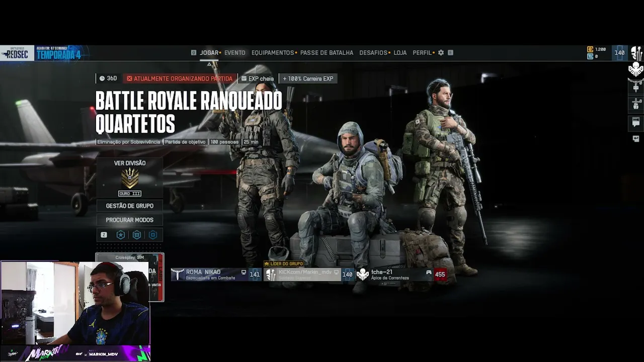
Task: Open PROCURAR MODOS
Action: coord(130,220)
